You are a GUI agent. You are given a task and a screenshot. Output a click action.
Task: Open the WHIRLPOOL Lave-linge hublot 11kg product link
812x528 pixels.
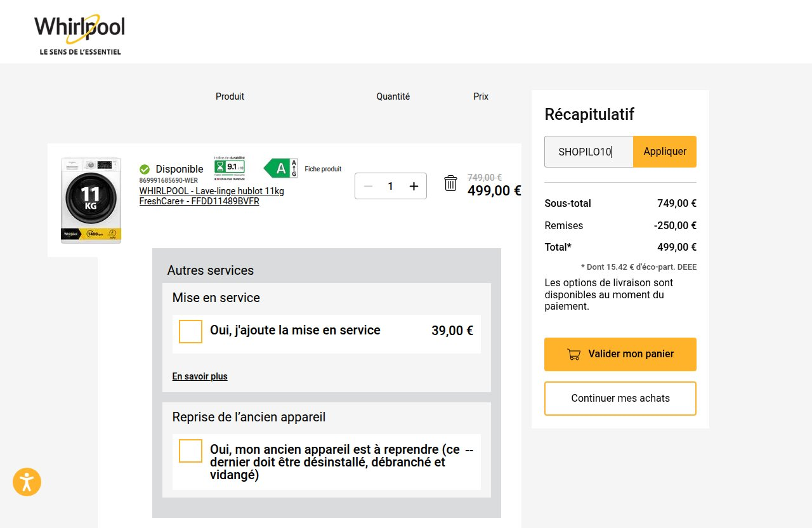click(x=212, y=196)
